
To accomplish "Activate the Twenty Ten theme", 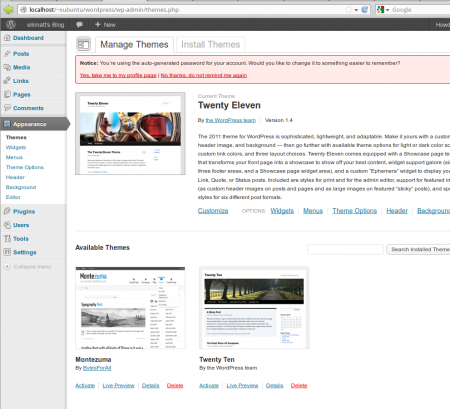I will pyautogui.click(x=209, y=386).
